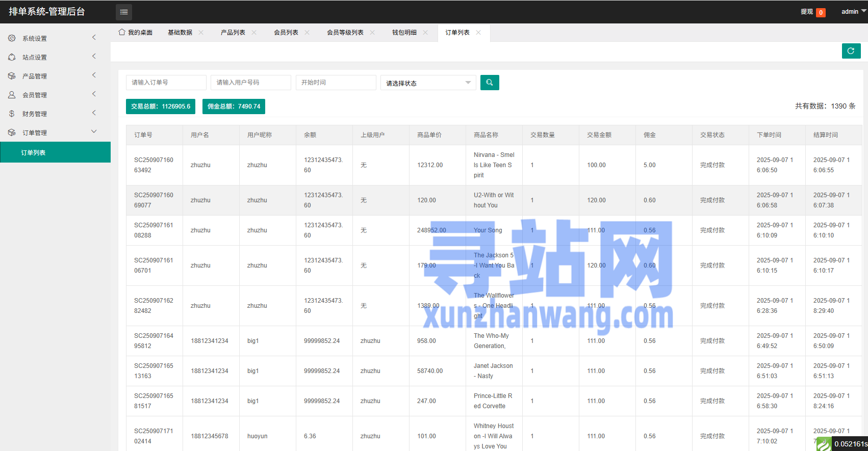
Task: Click the green refresh icon button
Action: (851, 51)
